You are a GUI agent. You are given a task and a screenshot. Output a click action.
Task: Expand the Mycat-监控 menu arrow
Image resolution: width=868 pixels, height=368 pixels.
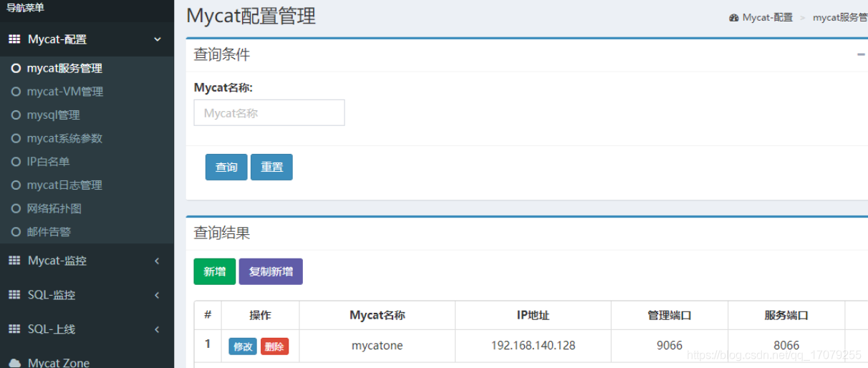157,261
